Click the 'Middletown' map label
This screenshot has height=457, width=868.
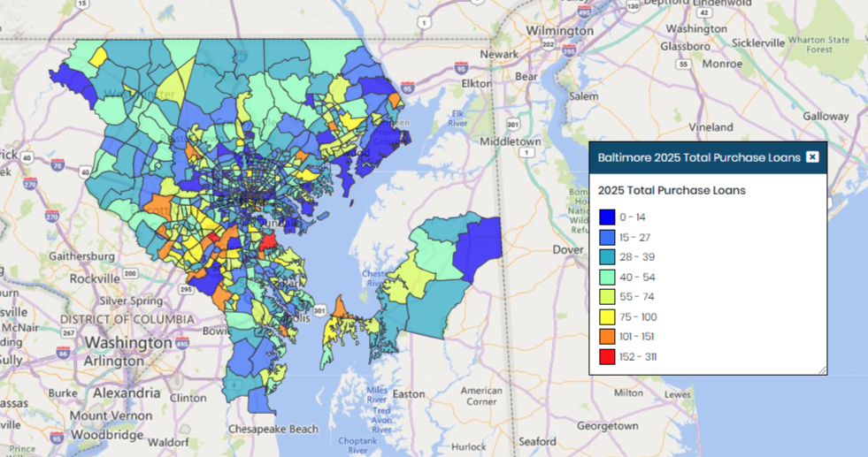(511, 141)
